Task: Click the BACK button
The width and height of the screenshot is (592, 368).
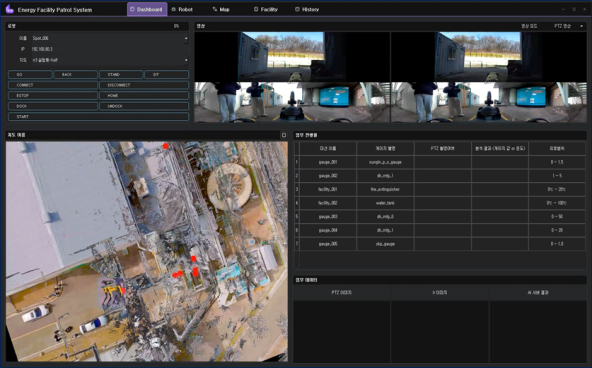Action: click(x=76, y=74)
